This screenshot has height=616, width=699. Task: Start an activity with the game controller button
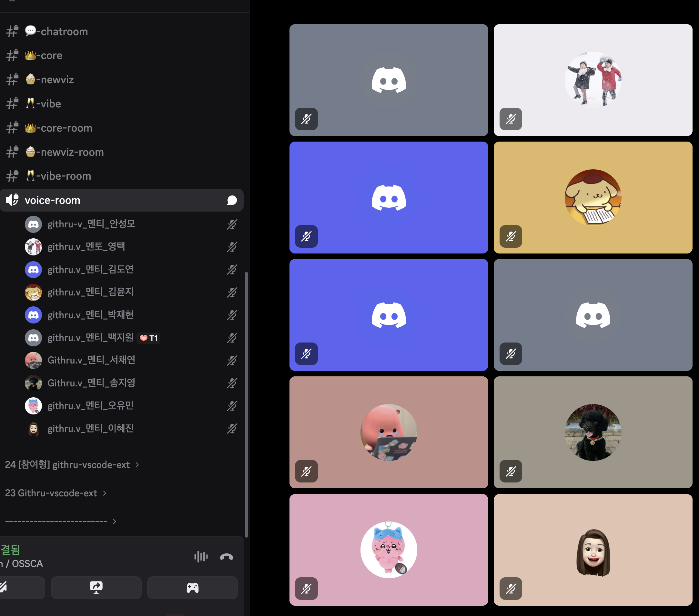click(193, 588)
